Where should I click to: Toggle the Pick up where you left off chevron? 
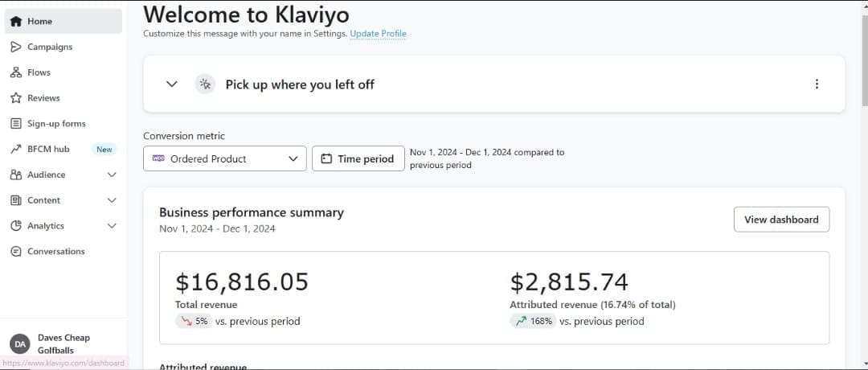[172, 84]
